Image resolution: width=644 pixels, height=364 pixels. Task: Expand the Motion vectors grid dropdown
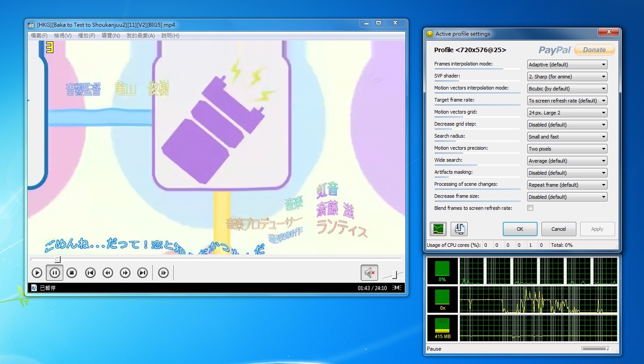tap(567, 113)
